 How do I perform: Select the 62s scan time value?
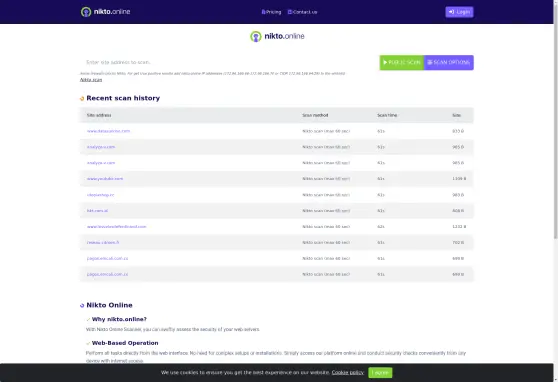[381, 227]
